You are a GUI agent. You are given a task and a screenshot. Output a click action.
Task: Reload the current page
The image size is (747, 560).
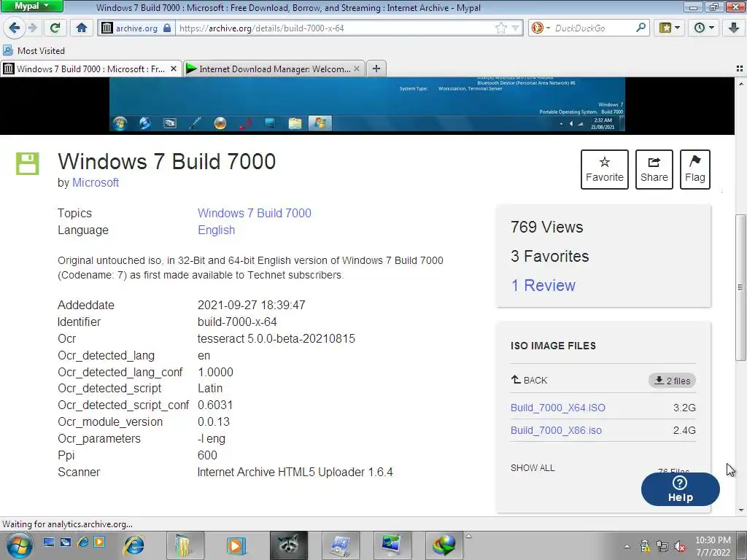(x=55, y=28)
